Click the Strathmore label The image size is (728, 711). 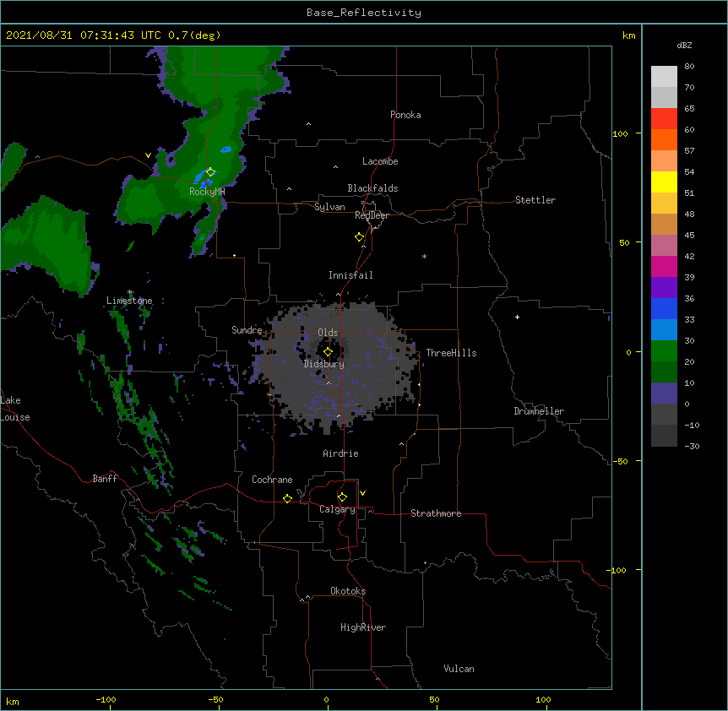(x=436, y=513)
